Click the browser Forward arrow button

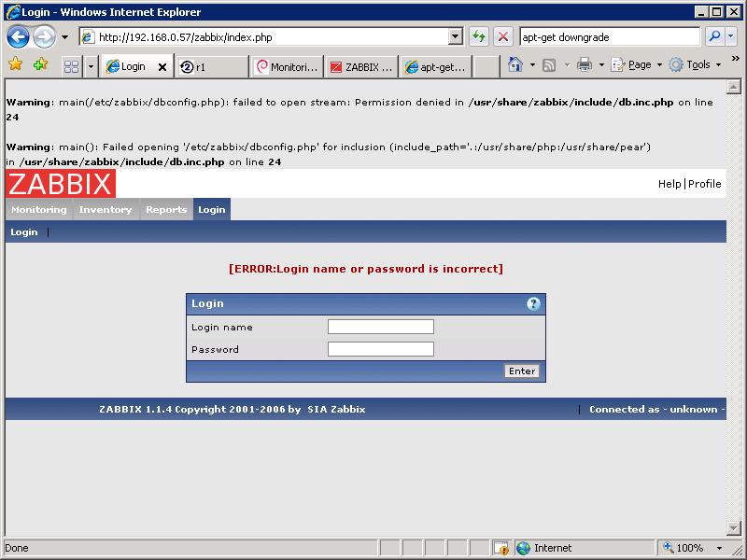coord(44,36)
